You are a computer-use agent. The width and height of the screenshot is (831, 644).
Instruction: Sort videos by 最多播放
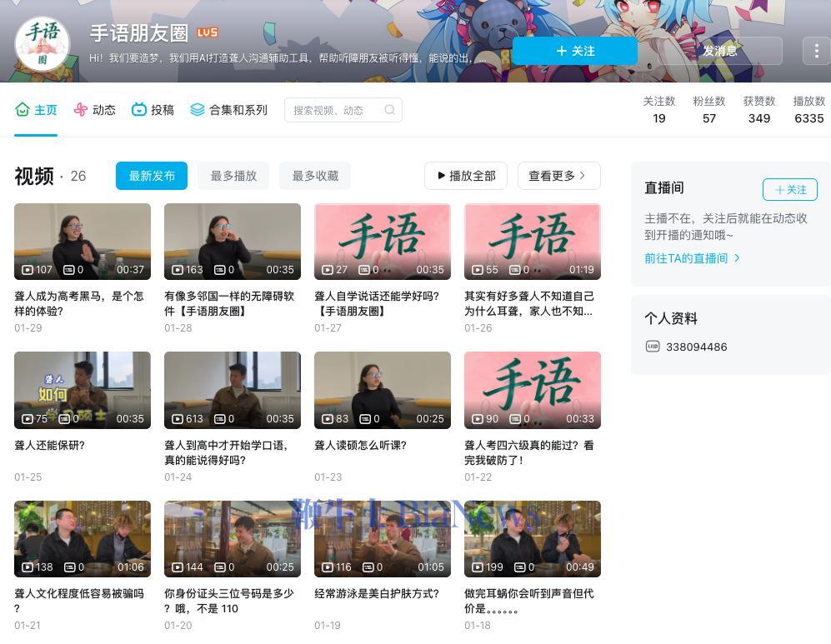coord(233,176)
